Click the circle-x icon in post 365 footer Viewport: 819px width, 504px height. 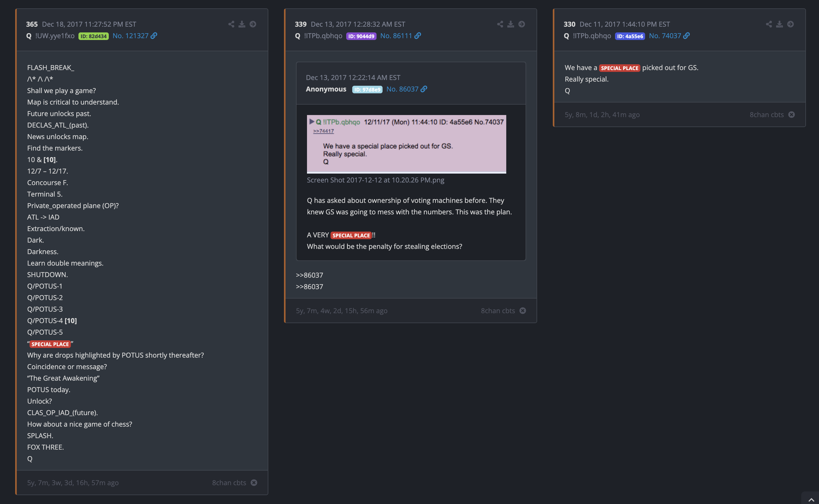[x=254, y=483]
